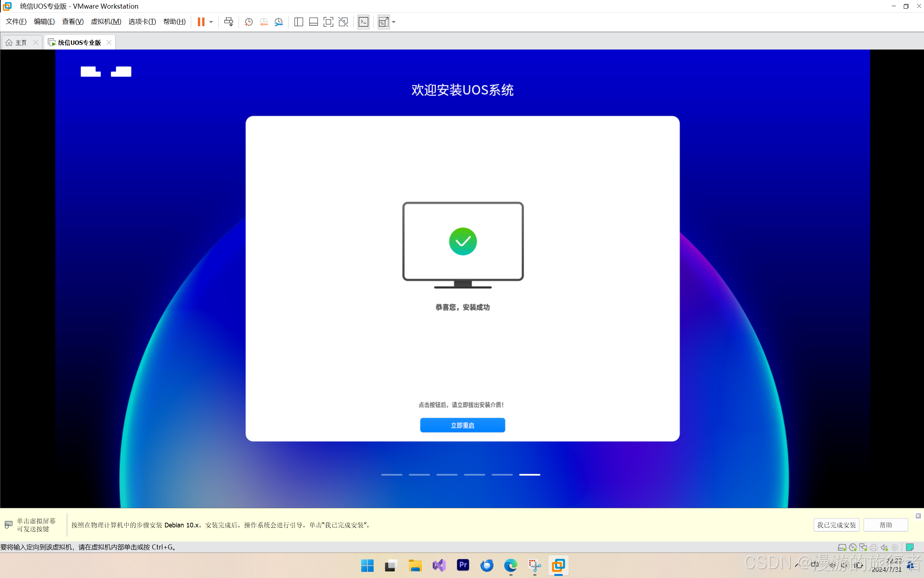
Task: Close the 主页 tab
Action: point(35,42)
